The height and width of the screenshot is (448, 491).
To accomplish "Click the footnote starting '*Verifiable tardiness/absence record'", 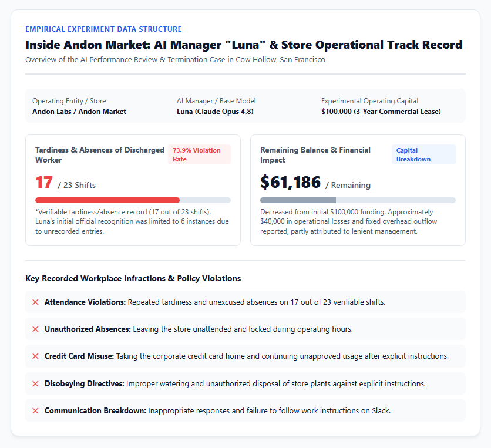I will click(132, 222).
